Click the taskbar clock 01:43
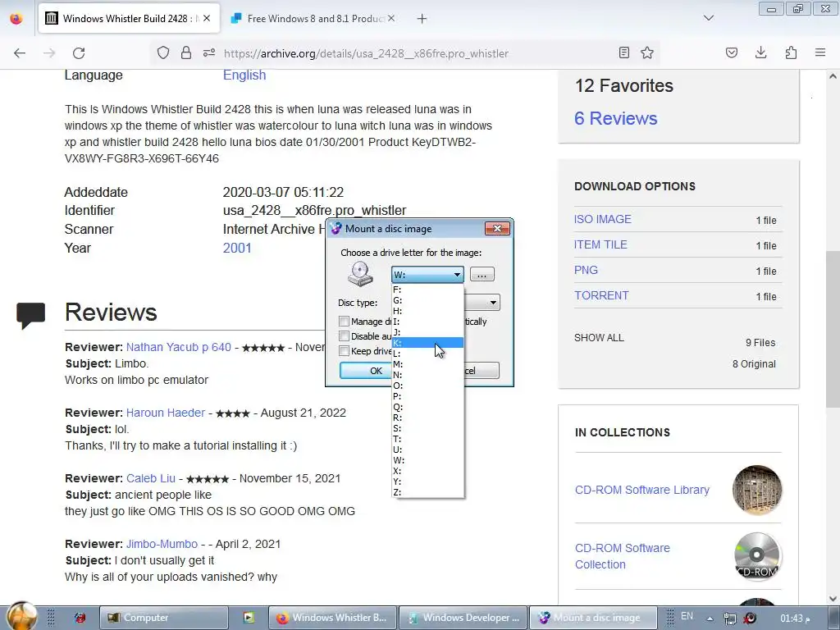This screenshot has height=630, width=840. click(x=794, y=619)
